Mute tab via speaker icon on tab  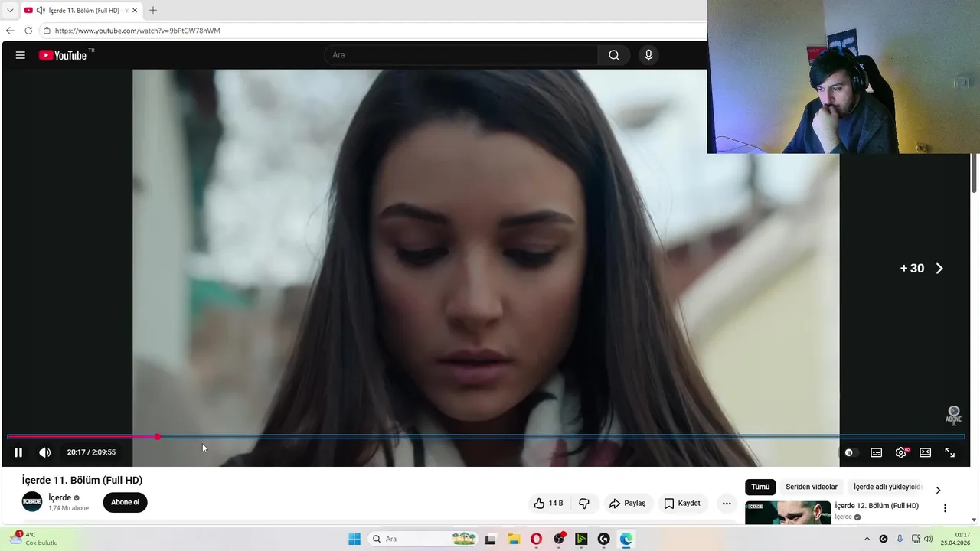pos(40,11)
